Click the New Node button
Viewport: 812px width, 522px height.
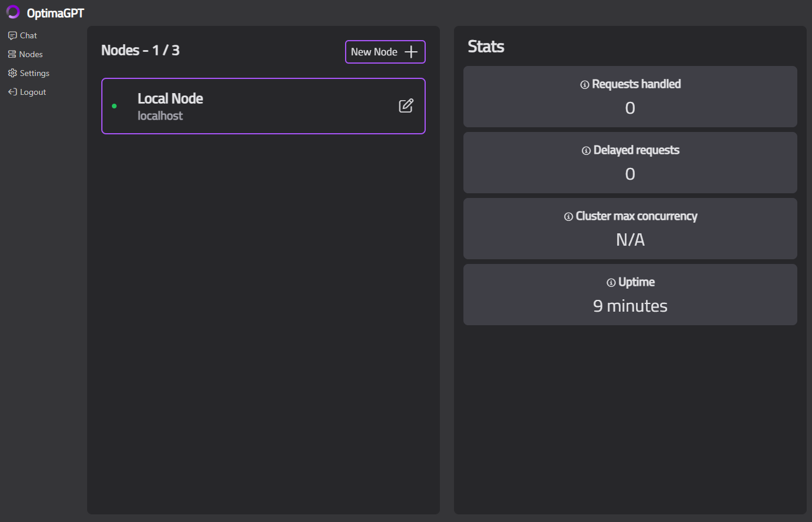click(x=385, y=52)
